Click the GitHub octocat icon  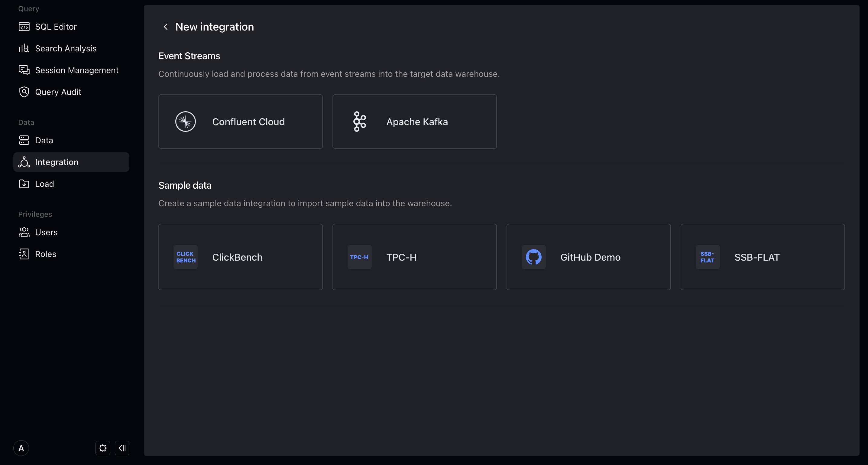point(533,257)
